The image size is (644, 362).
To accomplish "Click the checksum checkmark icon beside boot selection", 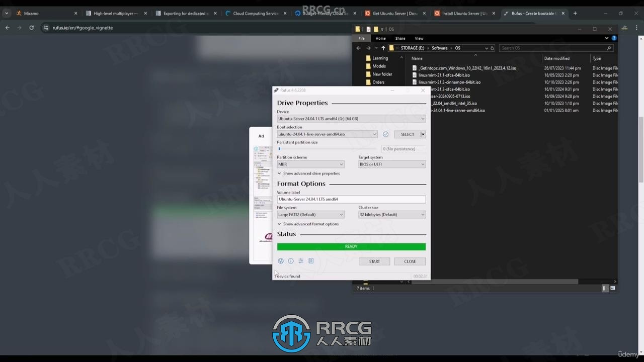I will click(x=385, y=134).
